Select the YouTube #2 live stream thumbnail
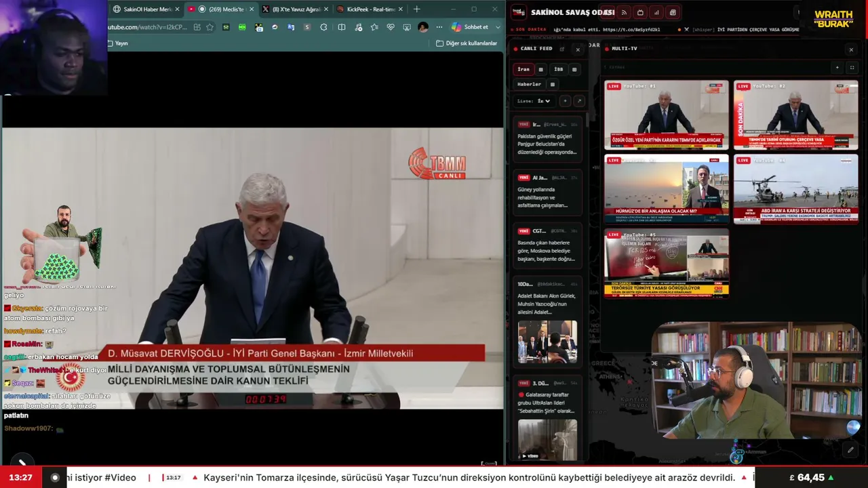Image resolution: width=868 pixels, height=488 pixels. pos(795,115)
